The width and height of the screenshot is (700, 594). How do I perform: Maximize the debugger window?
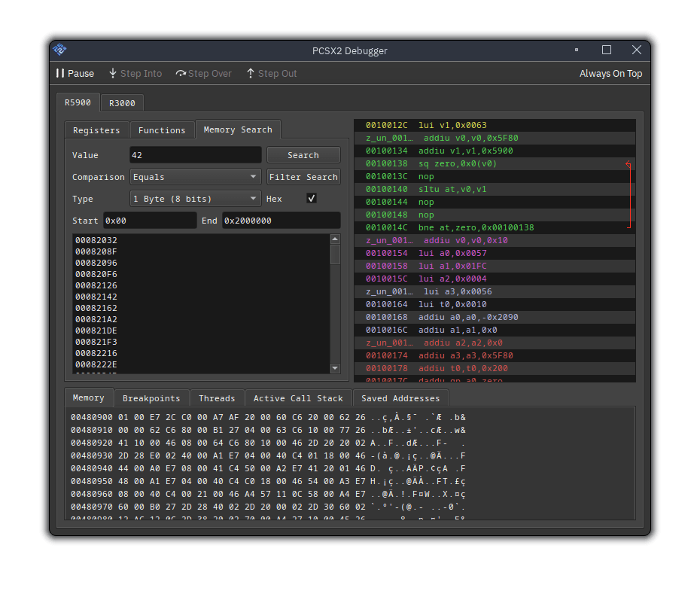[x=607, y=50]
